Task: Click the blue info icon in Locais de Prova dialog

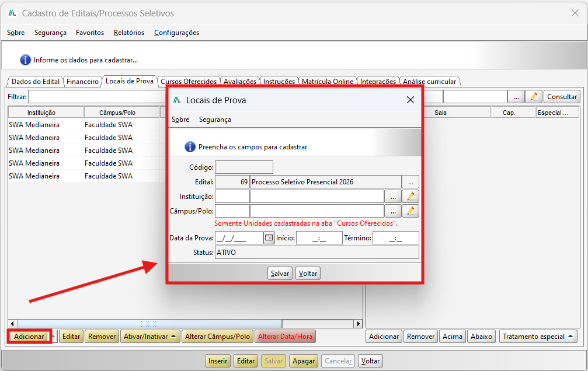Action: 190,147
